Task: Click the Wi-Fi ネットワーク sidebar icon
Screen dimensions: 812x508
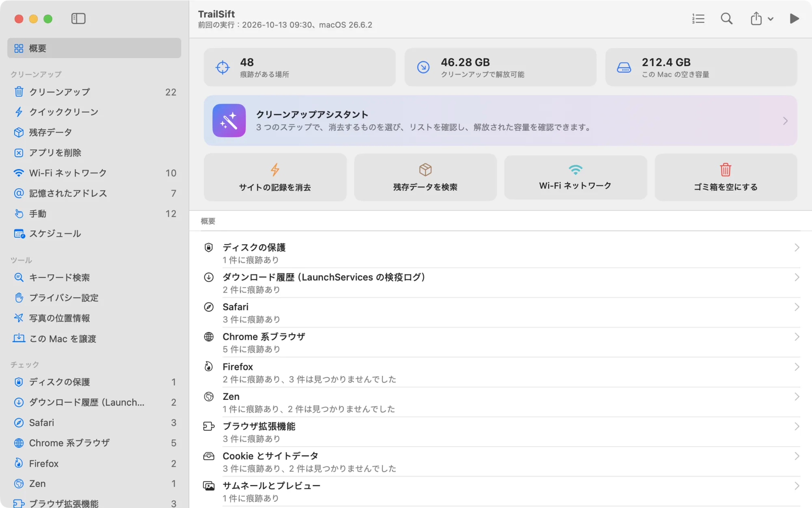Action: 19,173
